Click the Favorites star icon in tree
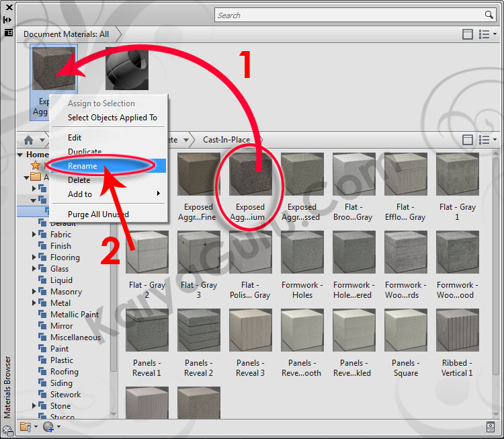Image resolution: width=504 pixels, height=439 pixels. (36, 165)
